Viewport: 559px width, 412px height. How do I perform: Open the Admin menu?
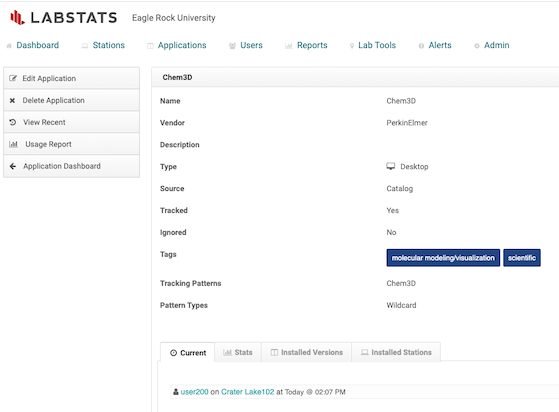coord(497,45)
